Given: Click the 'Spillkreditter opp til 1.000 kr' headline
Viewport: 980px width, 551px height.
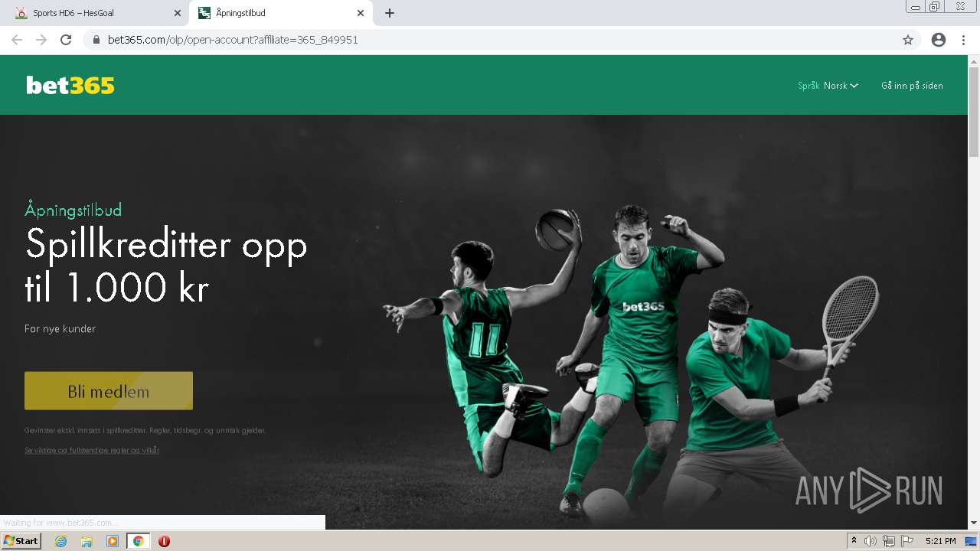Looking at the screenshot, I should click(166, 266).
